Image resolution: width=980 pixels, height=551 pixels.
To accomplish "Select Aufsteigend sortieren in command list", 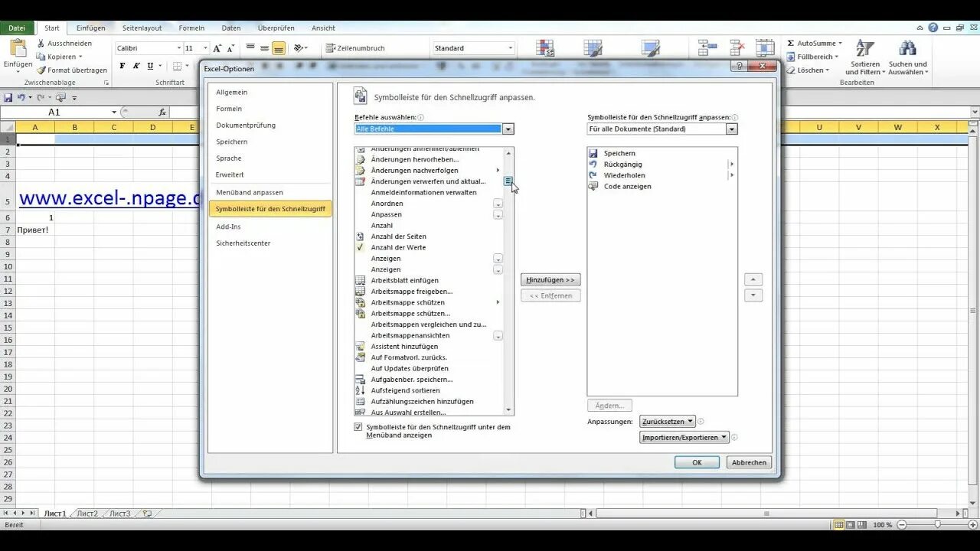I will pos(429,391).
